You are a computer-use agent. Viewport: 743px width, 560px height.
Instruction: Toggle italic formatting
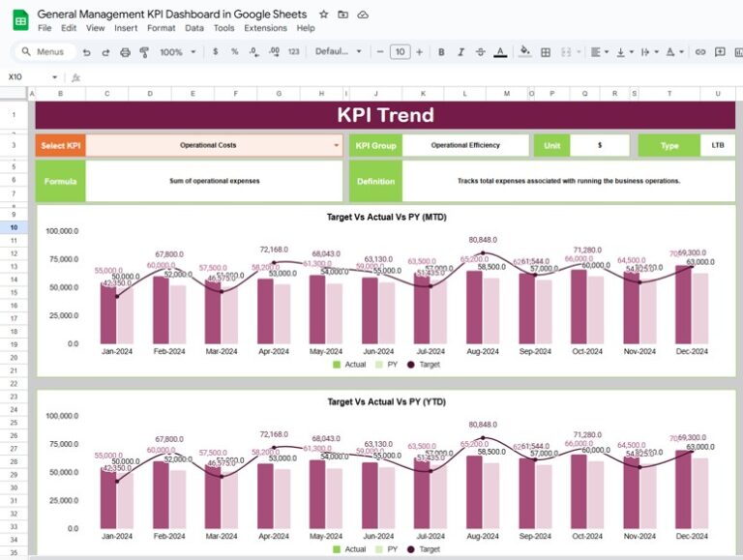[461, 52]
